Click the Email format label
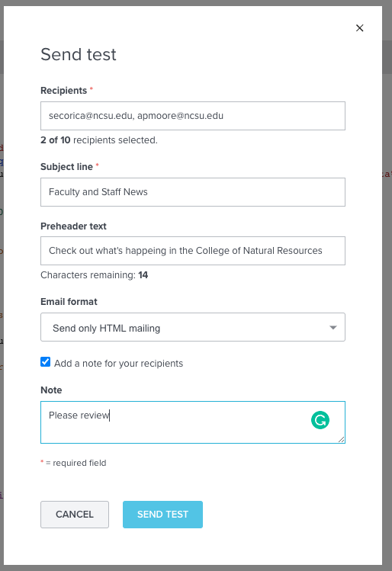 pos(69,302)
